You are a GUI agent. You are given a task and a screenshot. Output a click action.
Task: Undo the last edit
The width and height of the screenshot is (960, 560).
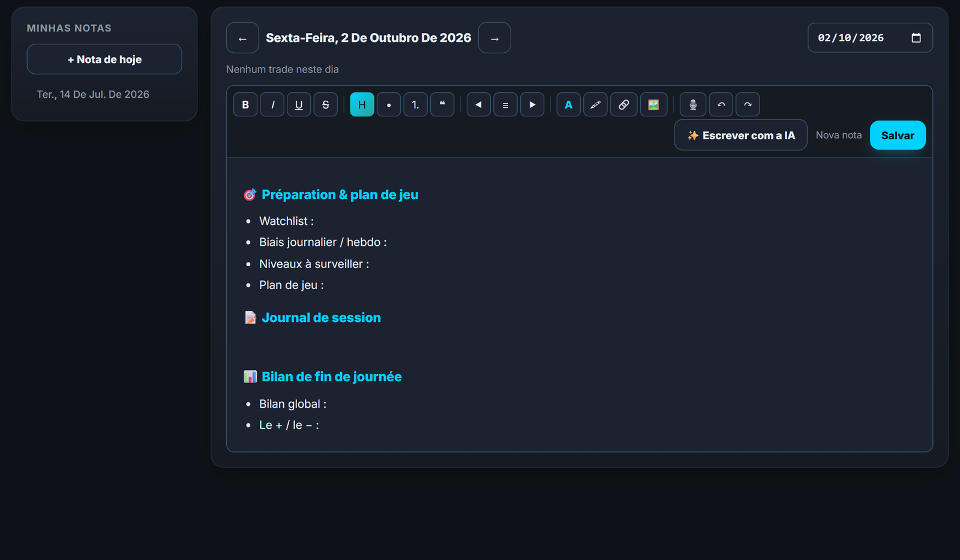721,104
